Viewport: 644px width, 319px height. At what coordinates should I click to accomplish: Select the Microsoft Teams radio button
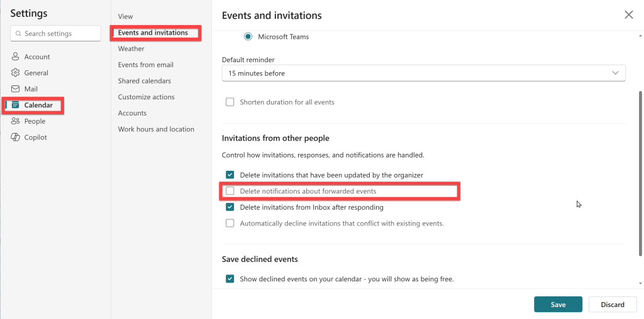pyautogui.click(x=248, y=36)
